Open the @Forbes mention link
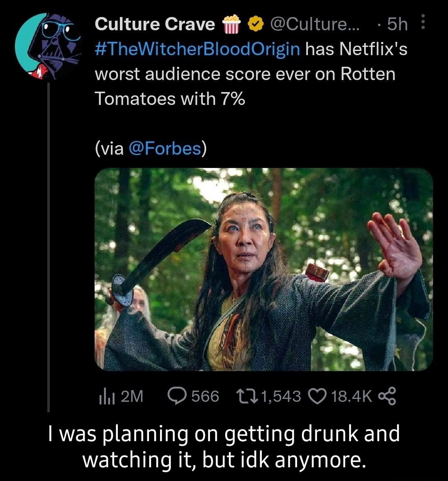Screen dimensions: 448x481 tap(164, 148)
